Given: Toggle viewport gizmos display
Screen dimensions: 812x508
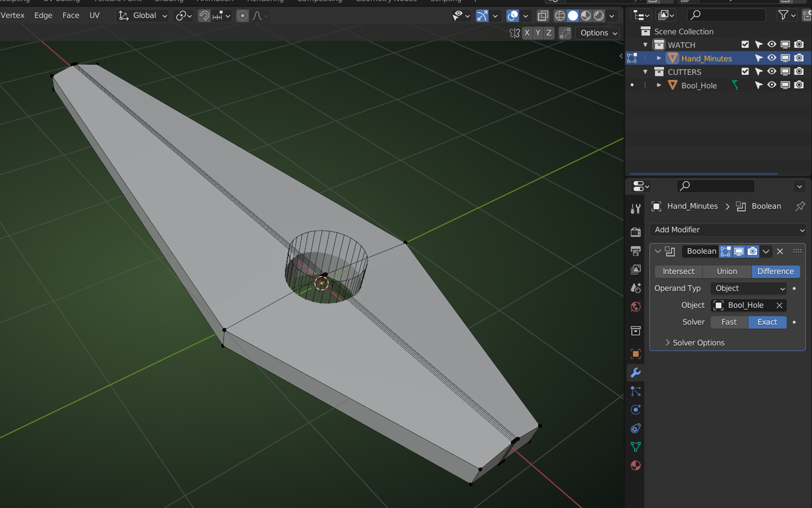Looking at the screenshot, I should 482,16.
